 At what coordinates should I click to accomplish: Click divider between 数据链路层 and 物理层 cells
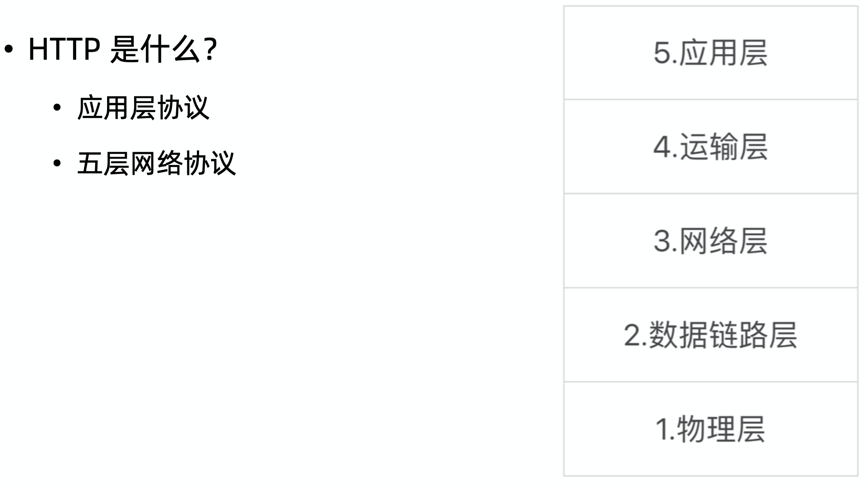pos(711,382)
